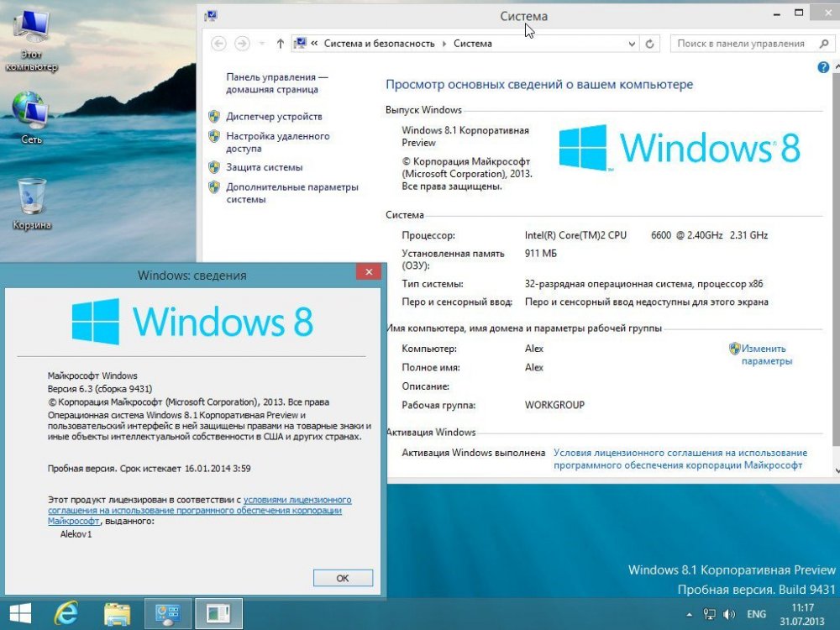Click the Система breadcrumb segment
The height and width of the screenshot is (630, 840).
[472, 44]
